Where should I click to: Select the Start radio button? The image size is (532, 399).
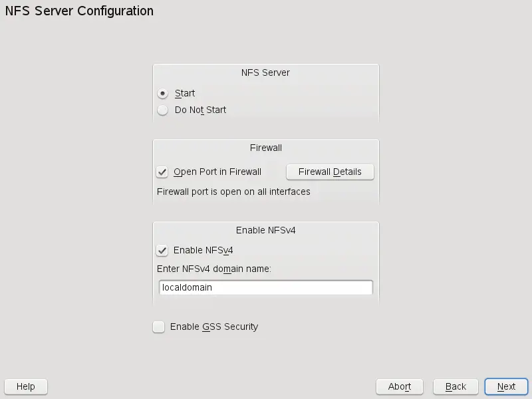[162, 94]
